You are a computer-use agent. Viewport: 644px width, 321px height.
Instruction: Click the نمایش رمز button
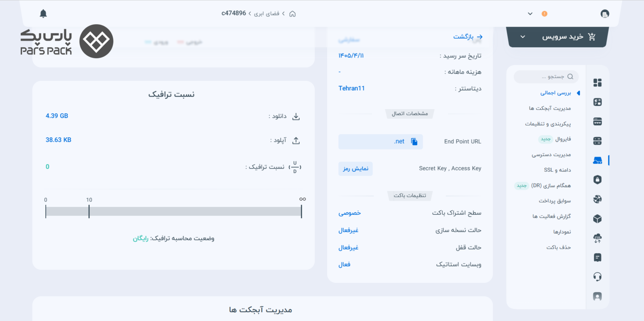tap(355, 169)
